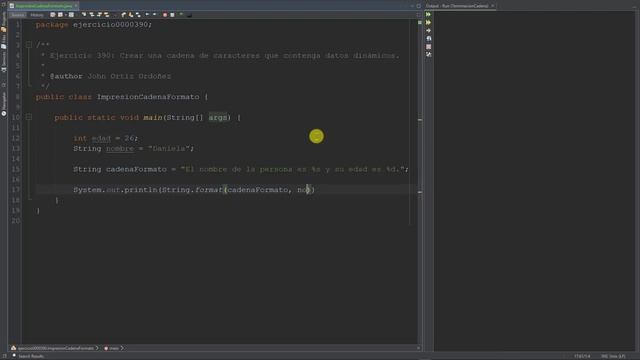Click the Shift Line Right toolbar icon
Viewport: 640px width, 360px height.
pyautogui.click(x=154, y=15)
